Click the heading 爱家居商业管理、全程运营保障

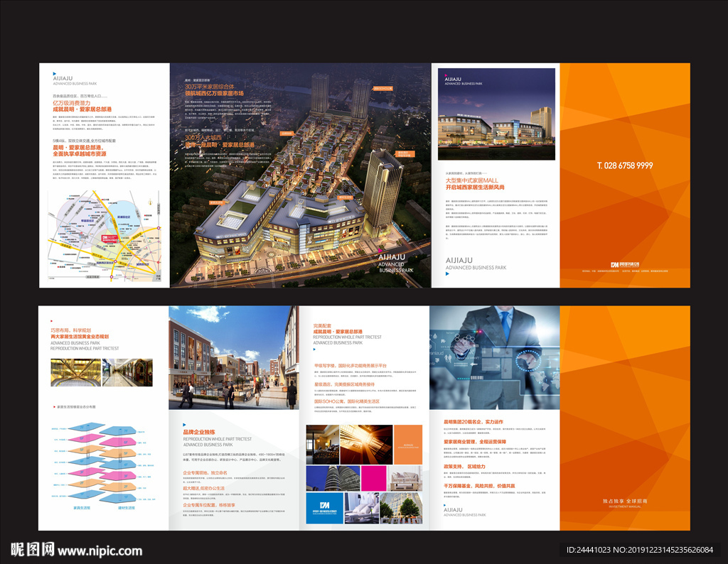click(x=474, y=442)
